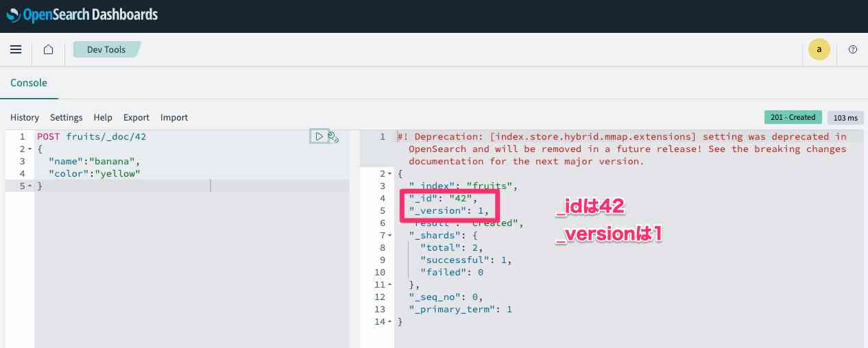Click the Export button
This screenshot has height=348, width=868.
[136, 118]
